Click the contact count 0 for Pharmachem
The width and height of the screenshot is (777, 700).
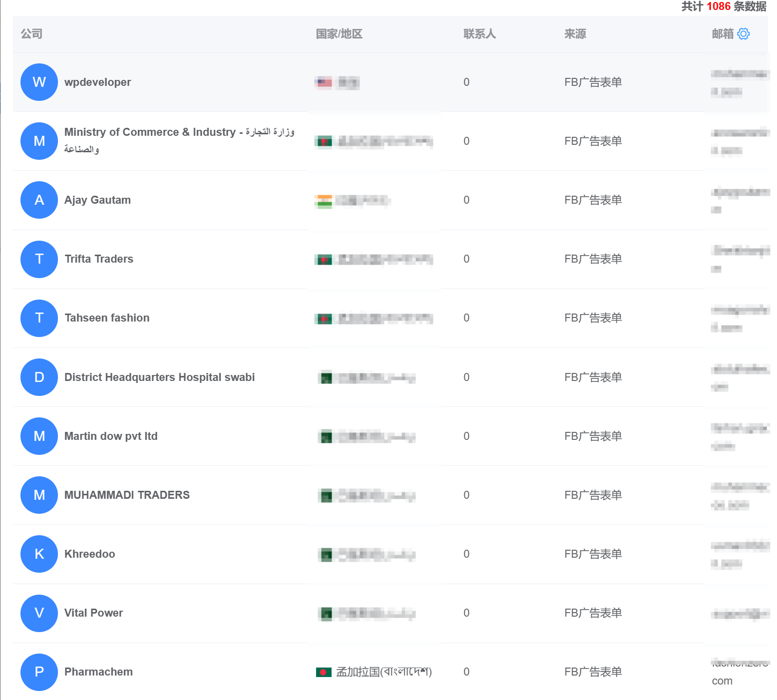(x=466, y=672)
